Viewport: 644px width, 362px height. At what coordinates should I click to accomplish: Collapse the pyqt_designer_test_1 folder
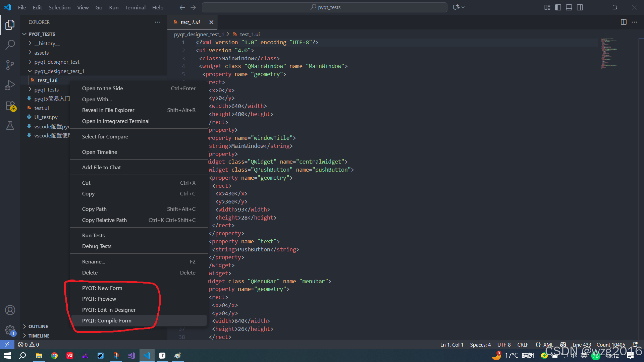(x=59, y=71)
